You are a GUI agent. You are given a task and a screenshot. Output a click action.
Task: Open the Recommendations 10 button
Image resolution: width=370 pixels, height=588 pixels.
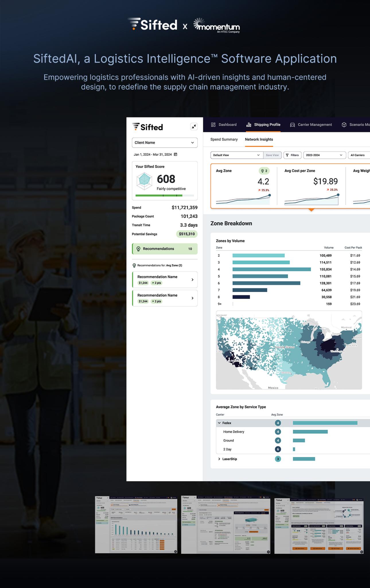click(165, 249)
